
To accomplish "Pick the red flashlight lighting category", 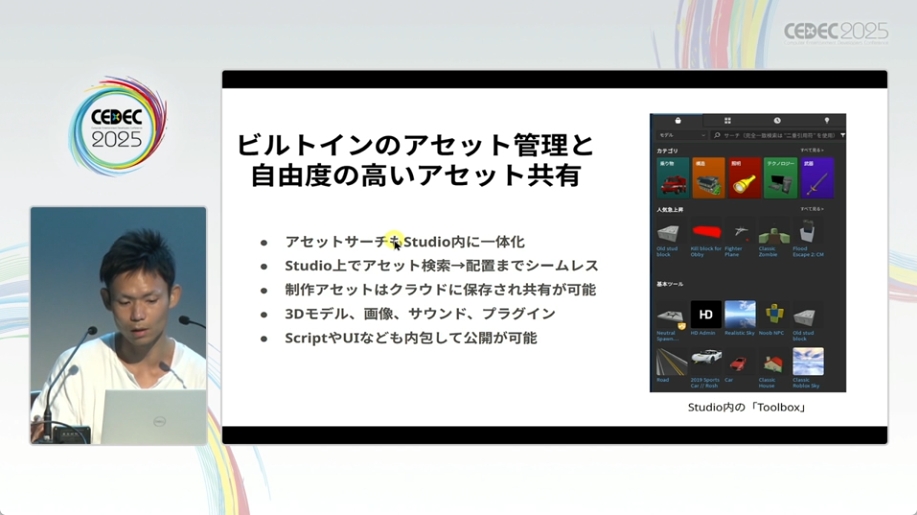I will (744, 178).
